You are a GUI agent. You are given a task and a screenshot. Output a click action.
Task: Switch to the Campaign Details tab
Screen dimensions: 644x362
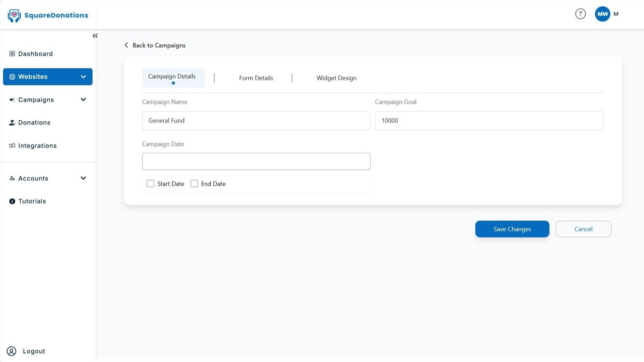click(173, 78)
